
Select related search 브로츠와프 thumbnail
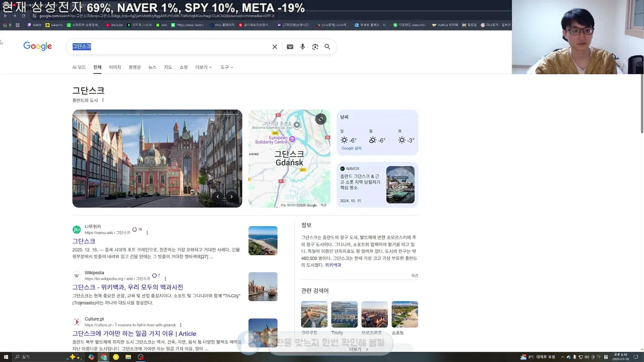[x=375, y=314]
